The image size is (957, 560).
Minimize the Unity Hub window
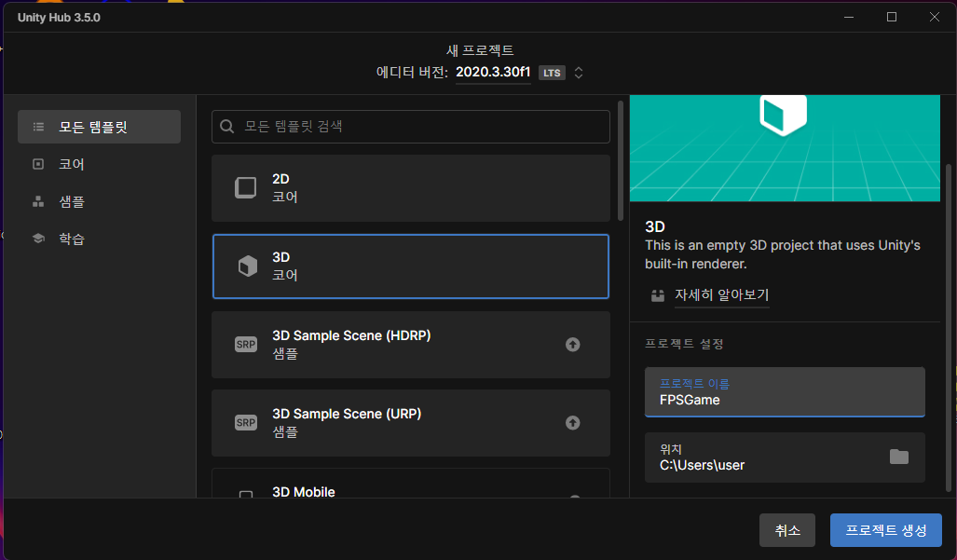coord(848,17)
